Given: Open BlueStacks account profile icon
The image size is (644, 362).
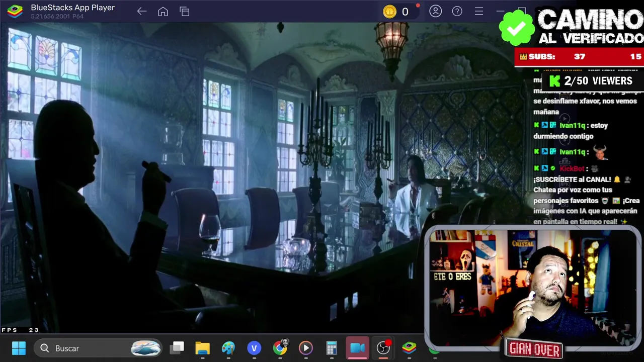Looking at the screenshot, I should coord(436,11).
